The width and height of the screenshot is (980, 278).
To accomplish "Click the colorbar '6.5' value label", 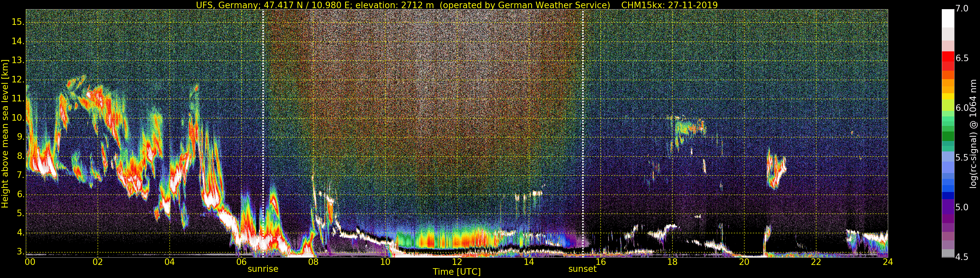I will (x=962, y=58).
